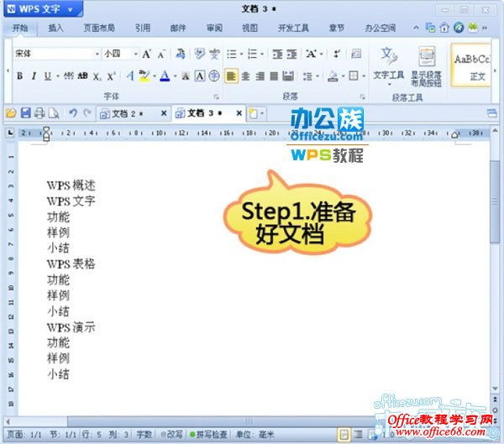The width and height of the screenshot is (504, 444).
Task: Expand line spacing dropdown arrow
Action: [x=318, y=76]
